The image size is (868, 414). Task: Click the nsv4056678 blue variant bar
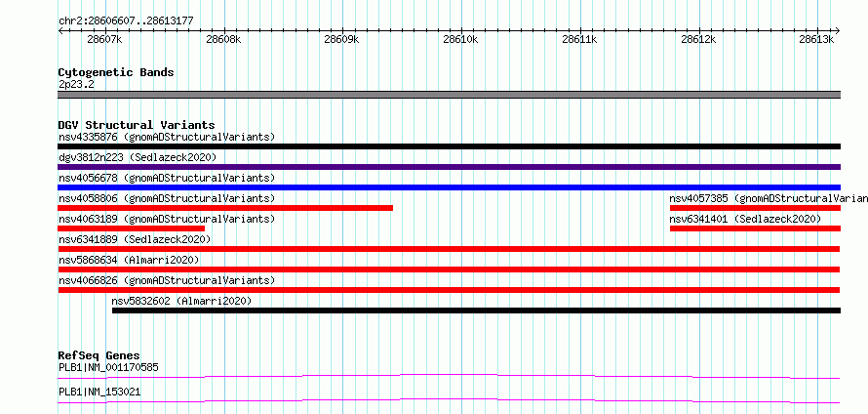pyautogui.click(x=449, y=187)
